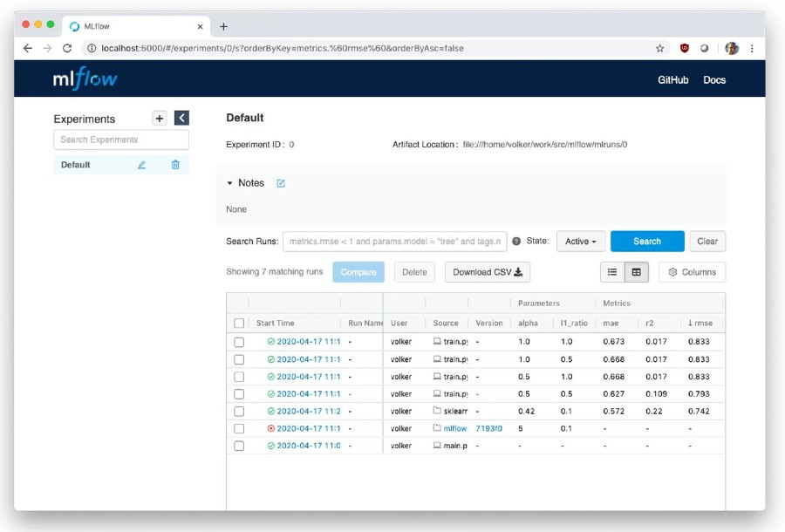Sort by the mae column
The width and height of the screenshot is (785, 532).
(x=611, y=324)
